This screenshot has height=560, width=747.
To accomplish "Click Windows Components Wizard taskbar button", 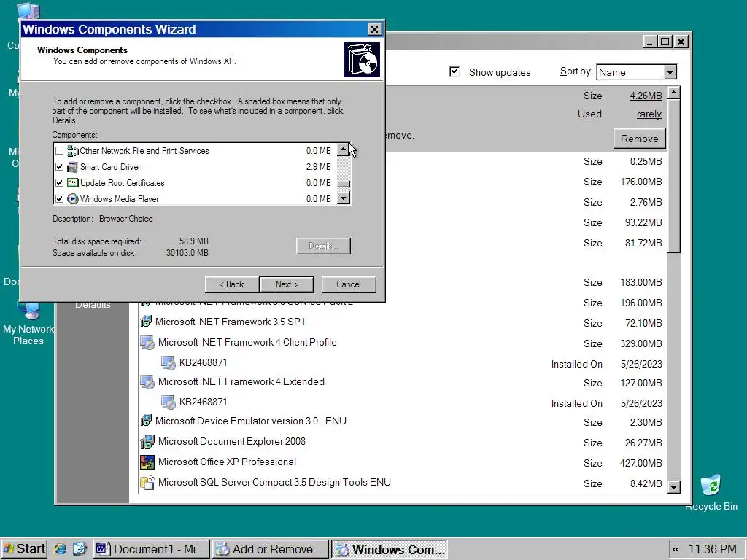I will point(390,549).
